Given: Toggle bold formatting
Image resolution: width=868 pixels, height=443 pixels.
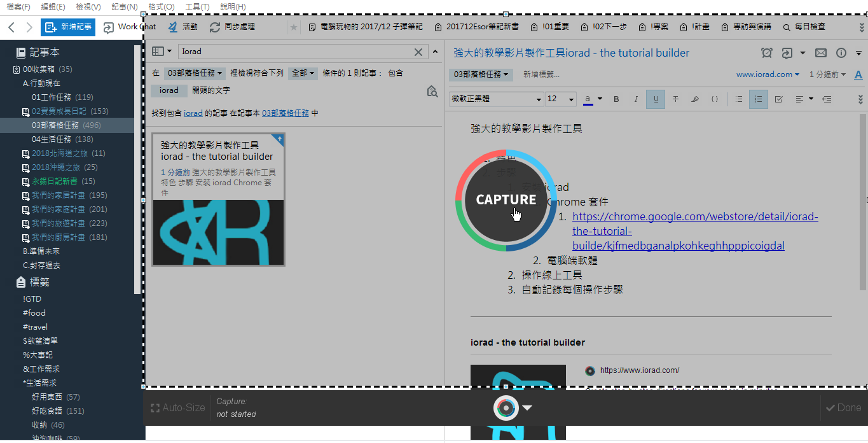Looking at the screenshot, I should [616, 99].
